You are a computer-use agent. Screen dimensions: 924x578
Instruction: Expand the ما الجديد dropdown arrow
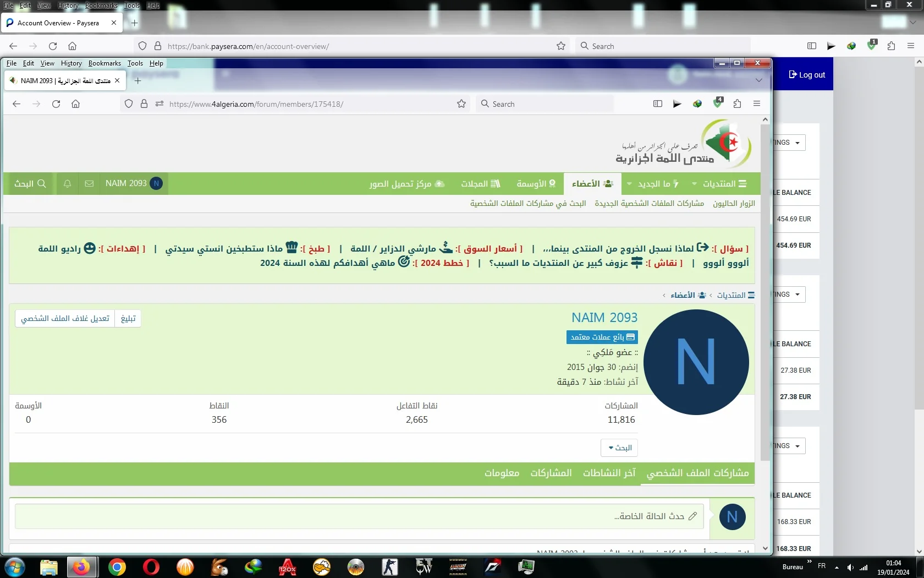630,184
